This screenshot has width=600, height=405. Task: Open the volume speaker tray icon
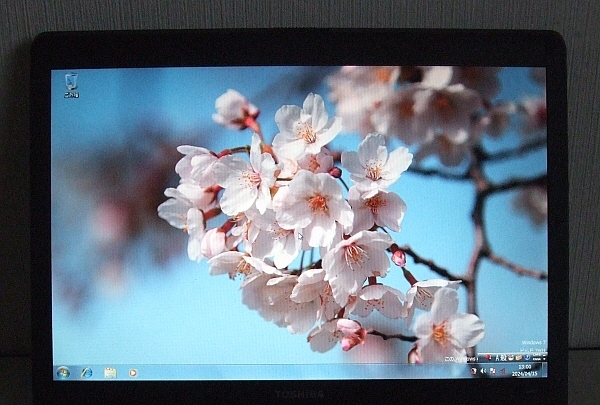tap(483, 371)
